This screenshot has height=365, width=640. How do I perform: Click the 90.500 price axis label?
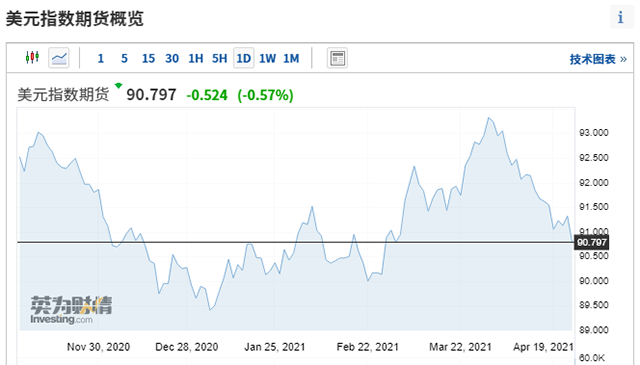(x=593, y=256)
